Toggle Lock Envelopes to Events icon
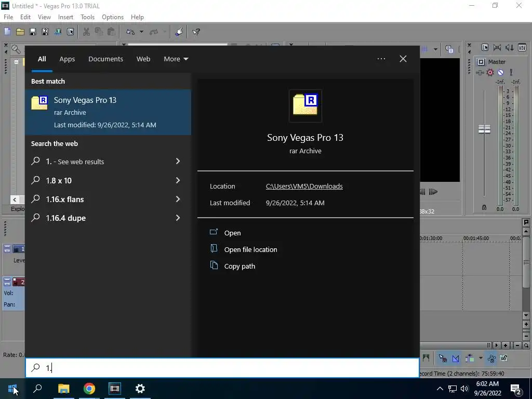This screenshot has height=399, width=532. (491, 358)
